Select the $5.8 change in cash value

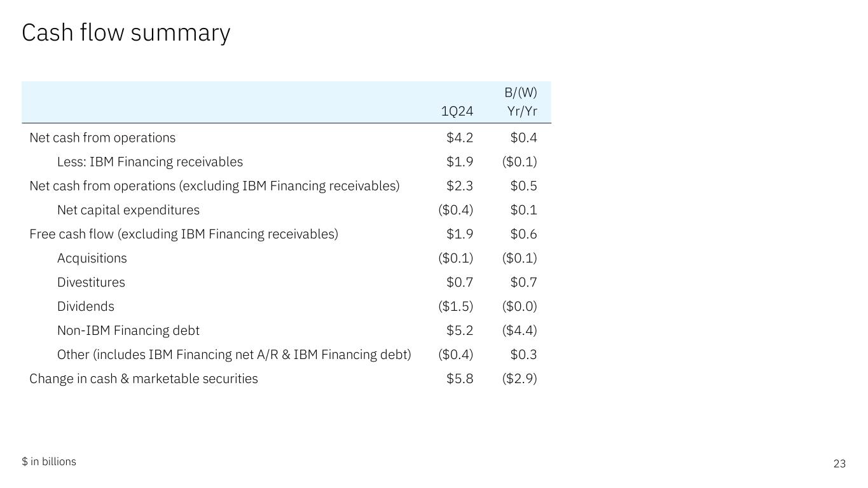point(460,379)
